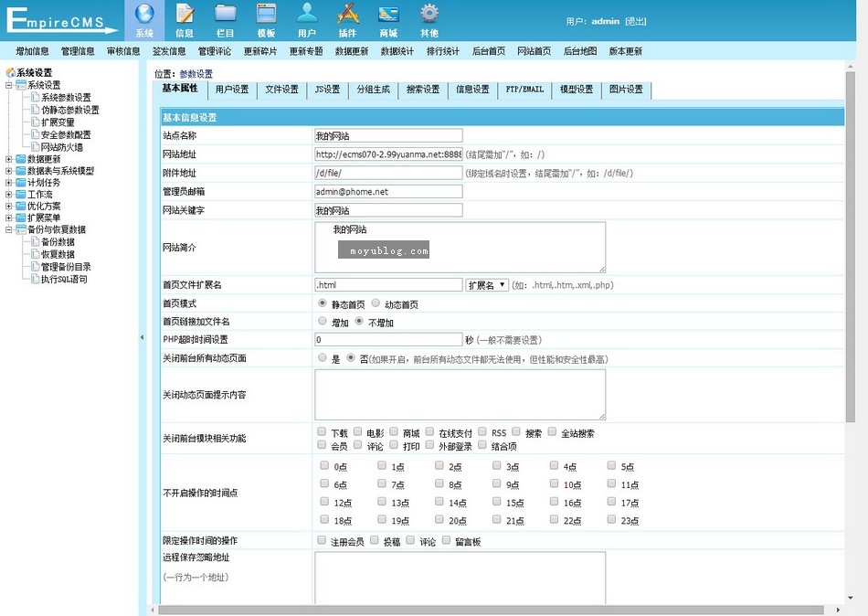Choose 增加 for 首页链接加文件名
This screenshot has width=868, height=616.
[x=323, y=321]
